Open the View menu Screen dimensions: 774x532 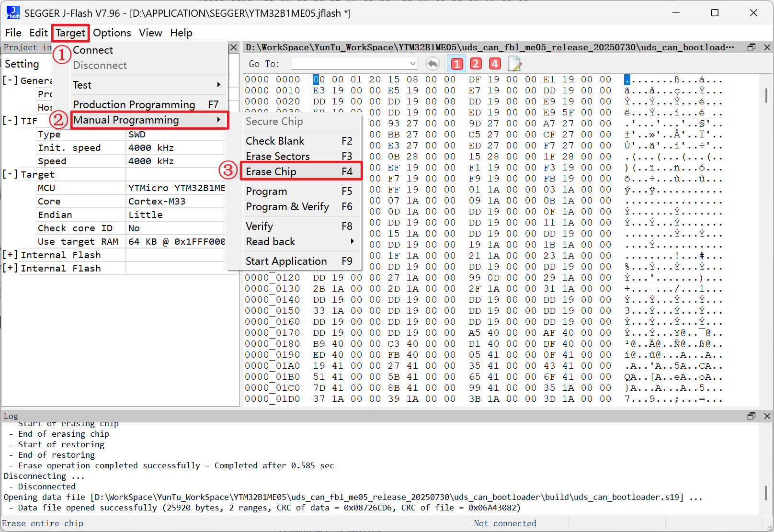click(x=150, y=33)
